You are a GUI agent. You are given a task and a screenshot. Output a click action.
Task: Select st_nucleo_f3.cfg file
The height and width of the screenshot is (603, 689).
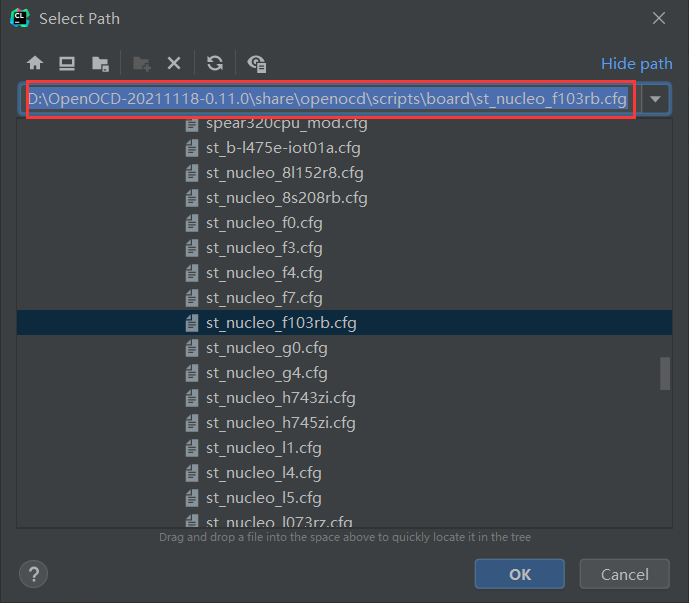[x=264, y=248]
